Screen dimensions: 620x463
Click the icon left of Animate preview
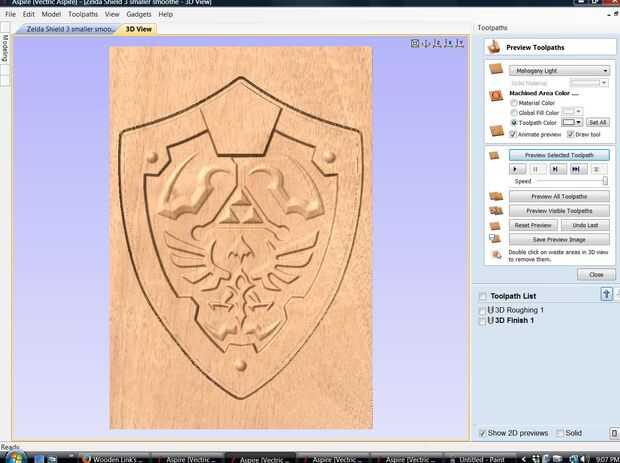[x=497, y=130]
